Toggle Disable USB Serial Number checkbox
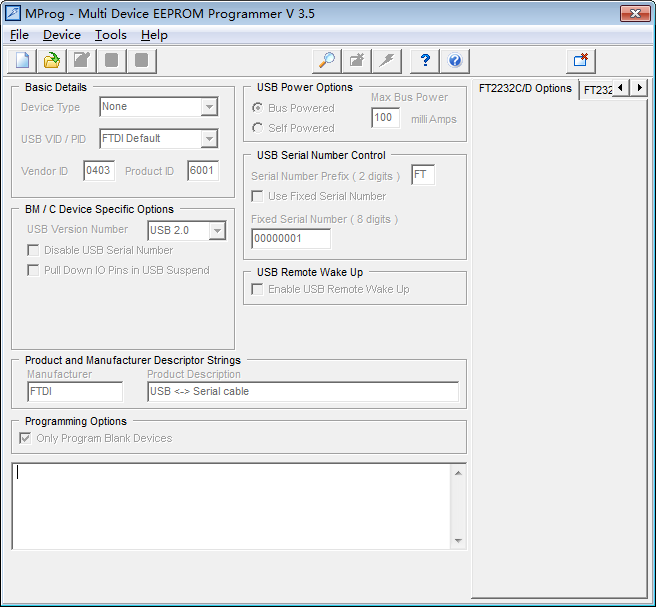 (34, 250)
